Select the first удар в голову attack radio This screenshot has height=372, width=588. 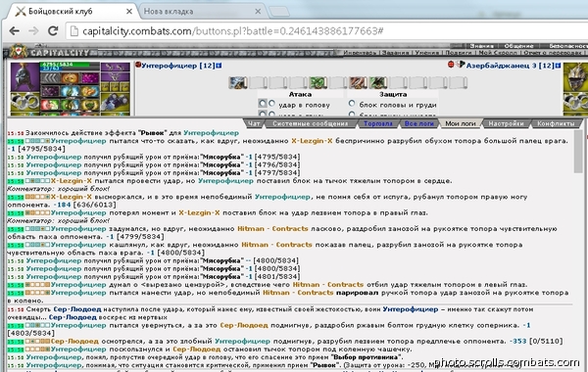pos(263,103)
